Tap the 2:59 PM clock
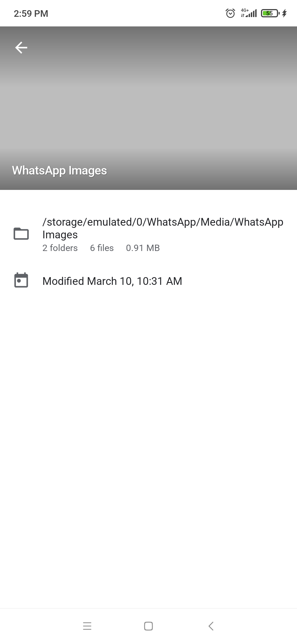Image resolution: width=297 pixels, height=644 pixels. (31, 13)
